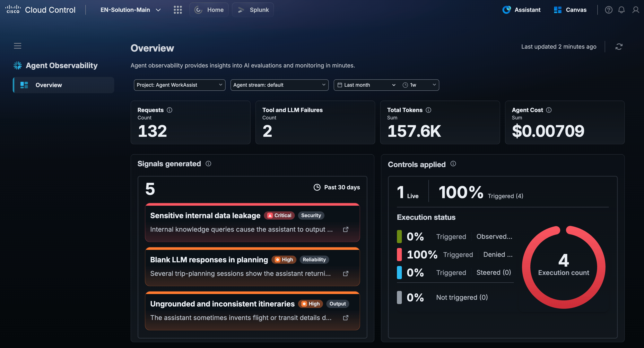Viewport: 644px width, 348px height.
Task: Click the clock icon beside 1w
Action: [x=405, y=85]
